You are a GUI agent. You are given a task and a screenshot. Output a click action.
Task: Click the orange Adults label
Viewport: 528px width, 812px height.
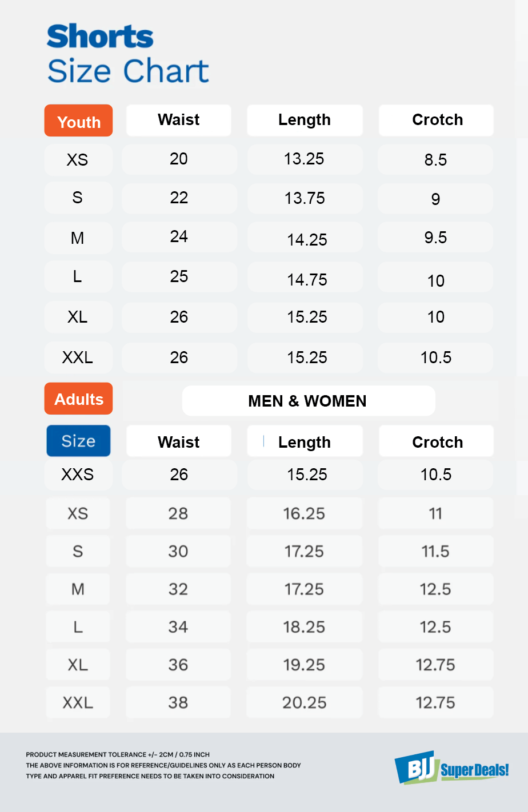coord(79,399)
